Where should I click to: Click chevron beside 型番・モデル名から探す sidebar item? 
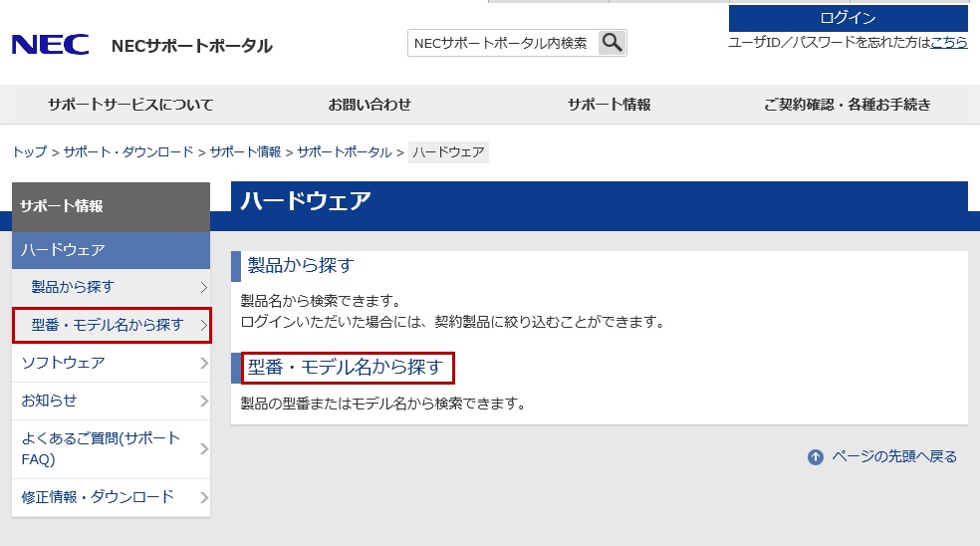204,325
